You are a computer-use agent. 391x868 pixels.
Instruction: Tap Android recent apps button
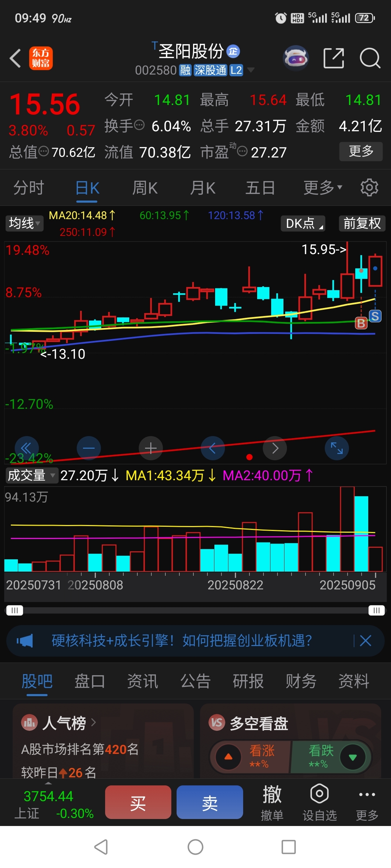[x=289, y=847]
